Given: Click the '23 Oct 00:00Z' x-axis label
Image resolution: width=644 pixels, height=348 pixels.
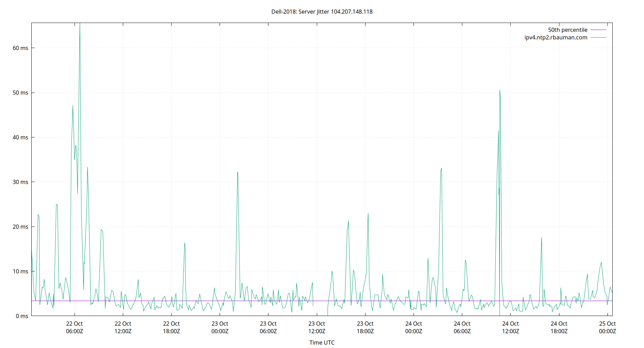Looking at the screenshot, I should pyautogui.click(x=220, y=327).
